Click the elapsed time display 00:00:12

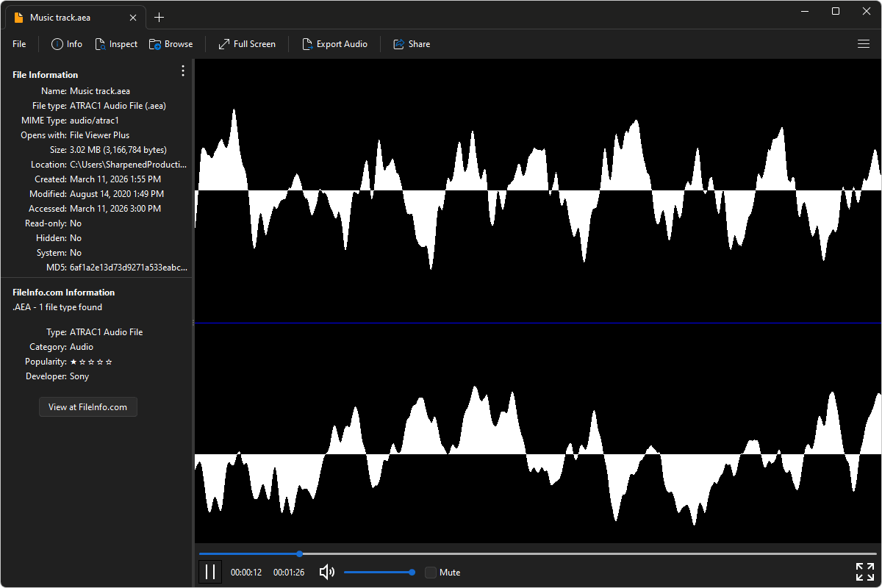pos(246,572)
